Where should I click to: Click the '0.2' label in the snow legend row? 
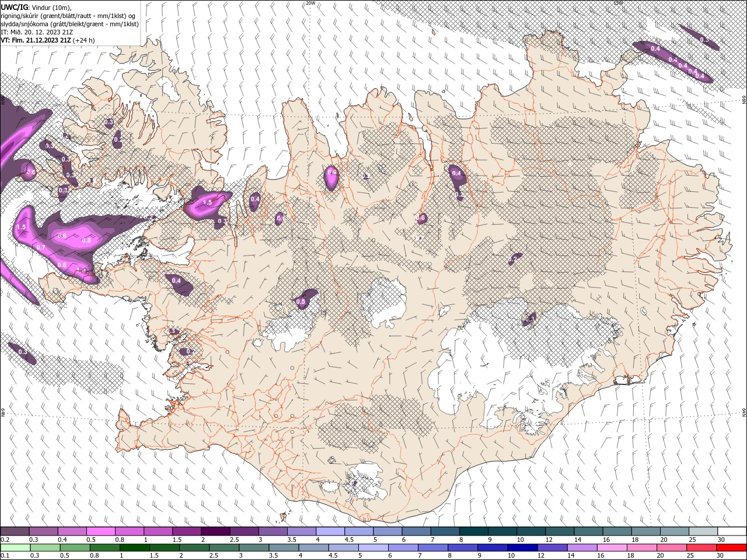click(4, 540)
